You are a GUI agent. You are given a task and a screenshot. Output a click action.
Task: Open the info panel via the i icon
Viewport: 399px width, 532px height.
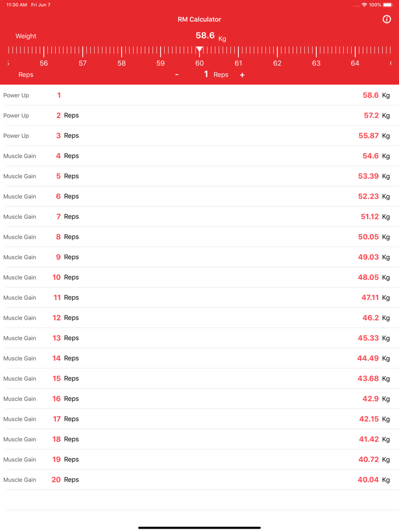click(x=387, y=19)
